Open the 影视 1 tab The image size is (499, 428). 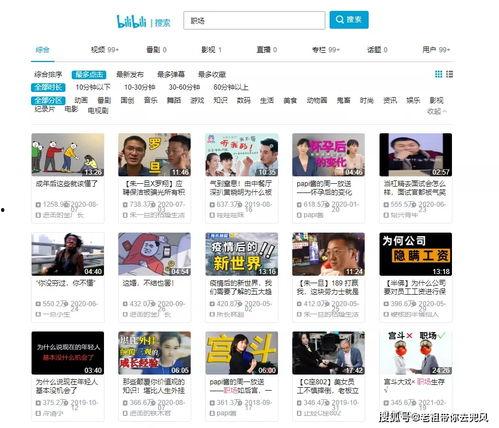(x=211, y=50)
